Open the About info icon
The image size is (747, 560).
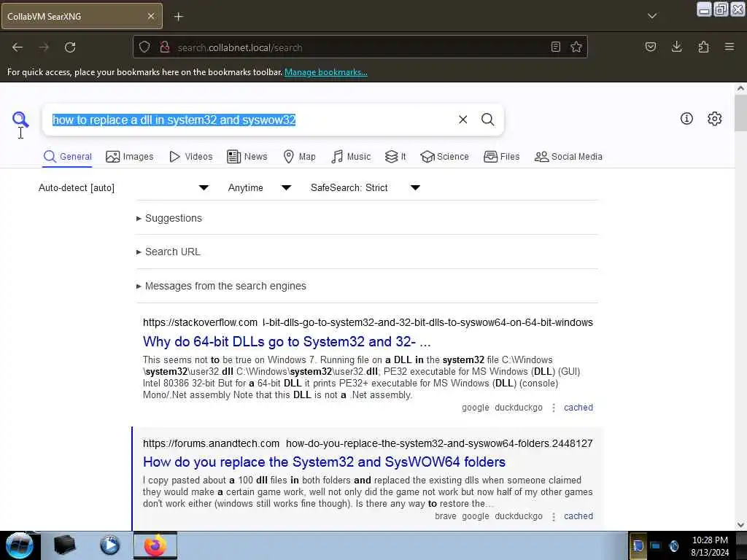[x=686, y=119]
